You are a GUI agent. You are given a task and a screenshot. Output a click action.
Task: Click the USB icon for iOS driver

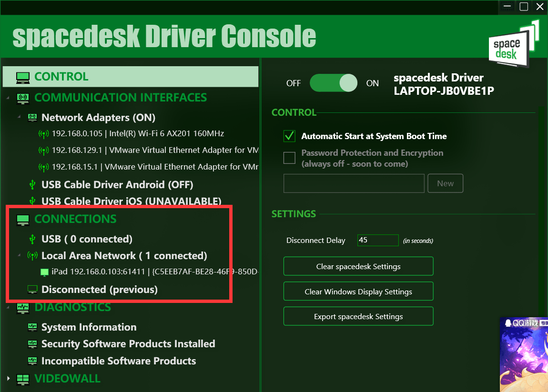[x=32, y=201]
